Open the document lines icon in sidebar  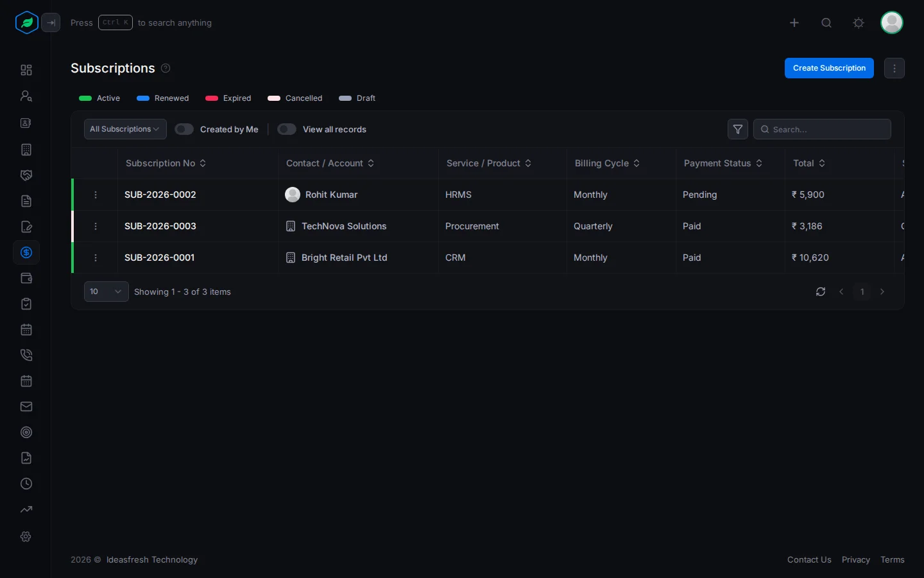click(26, 201)
